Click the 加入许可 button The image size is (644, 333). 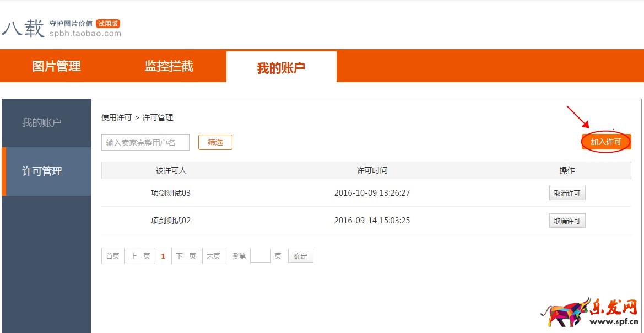(x=606, y=142)
